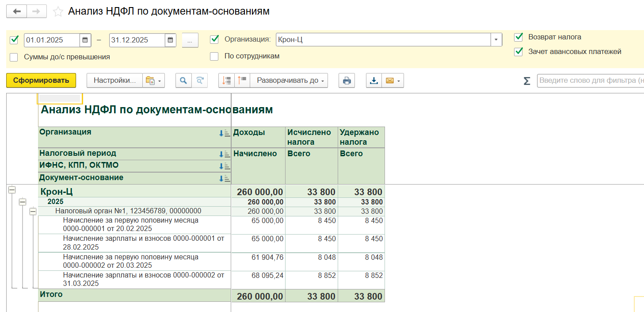Click the Итого total row label

[x=52, y=294]
